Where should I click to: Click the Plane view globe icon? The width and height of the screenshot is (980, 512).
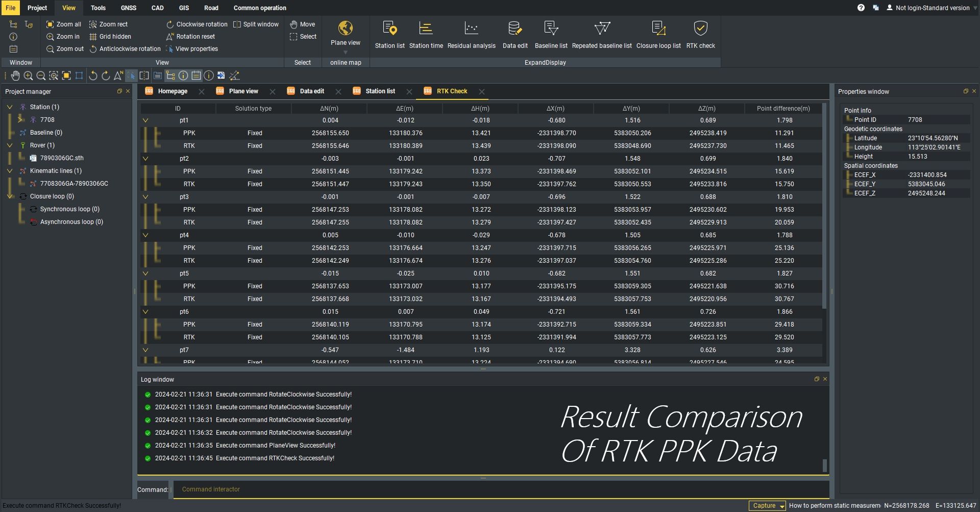point(346,28)
